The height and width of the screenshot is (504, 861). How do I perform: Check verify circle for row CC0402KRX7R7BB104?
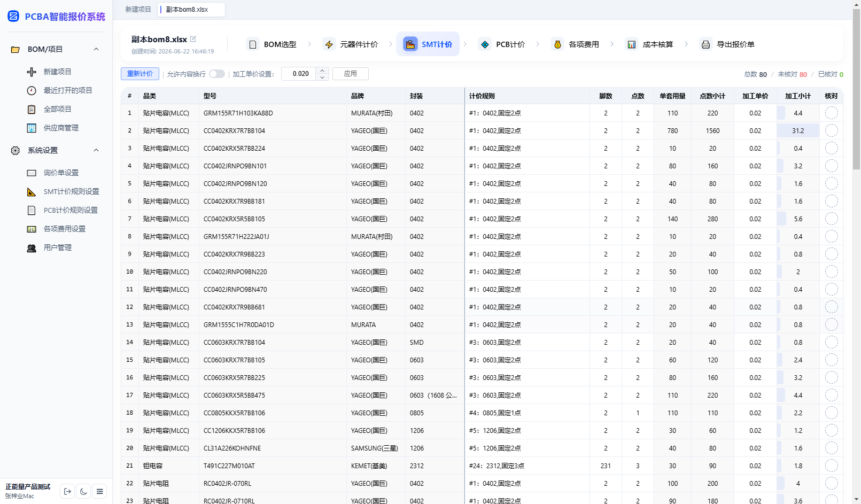pos(832,130)
